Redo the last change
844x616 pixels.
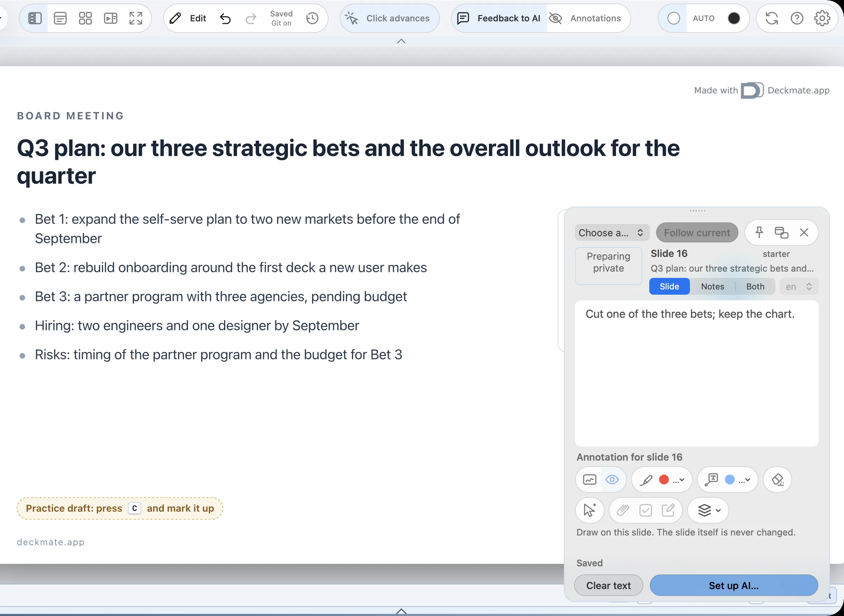(x=251, y=18)
